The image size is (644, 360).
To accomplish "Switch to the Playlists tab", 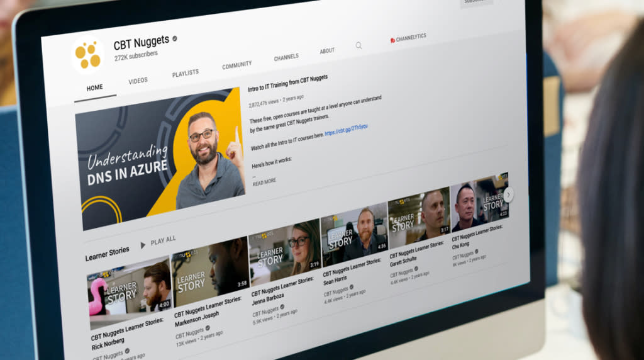I will tap(186, 73).
